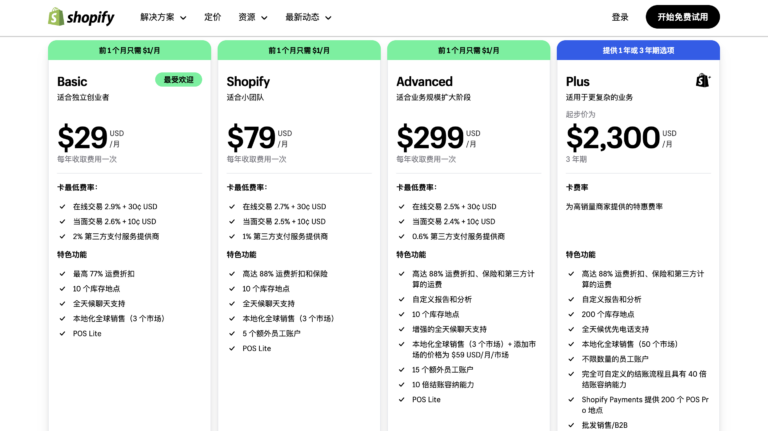The width and height of the screenshot is (768, 431).
Task: Click 当面交易 2.6% + 10¢ USD text
Action: click(x=115, y=221)
